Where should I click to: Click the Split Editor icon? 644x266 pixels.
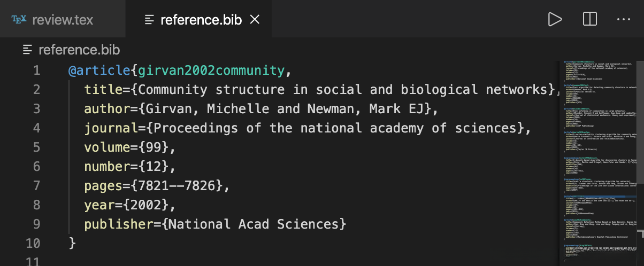pos(589,20)
